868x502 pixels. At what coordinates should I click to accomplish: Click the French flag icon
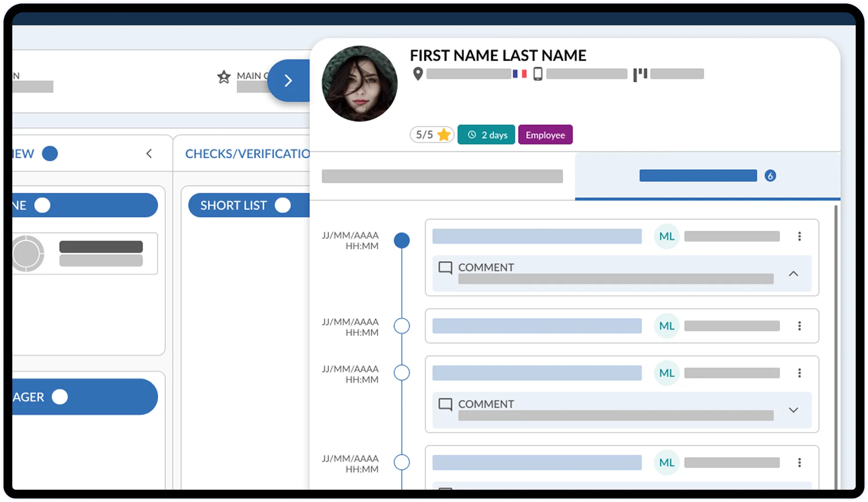[520, 74]
